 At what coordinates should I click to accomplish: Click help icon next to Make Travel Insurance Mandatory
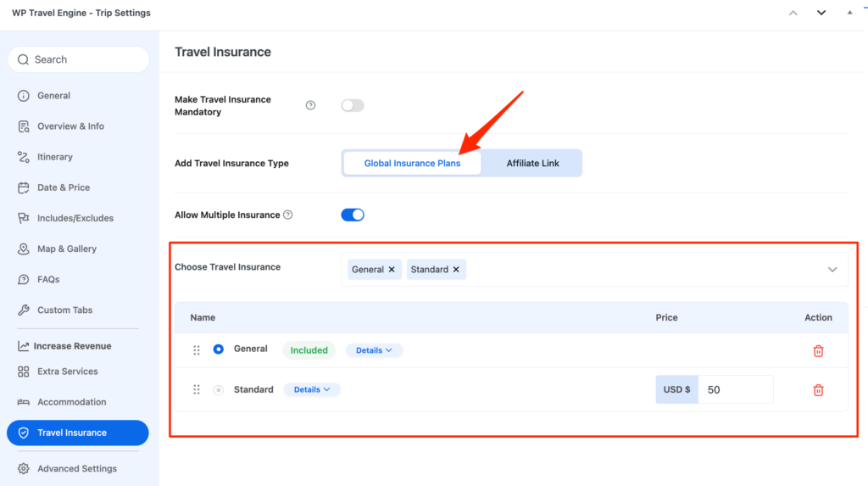310,105
